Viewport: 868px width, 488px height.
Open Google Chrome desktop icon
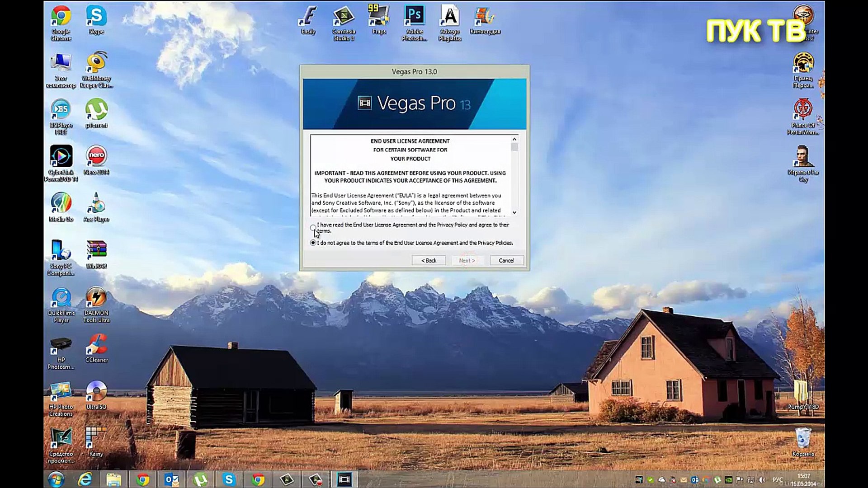61,23
